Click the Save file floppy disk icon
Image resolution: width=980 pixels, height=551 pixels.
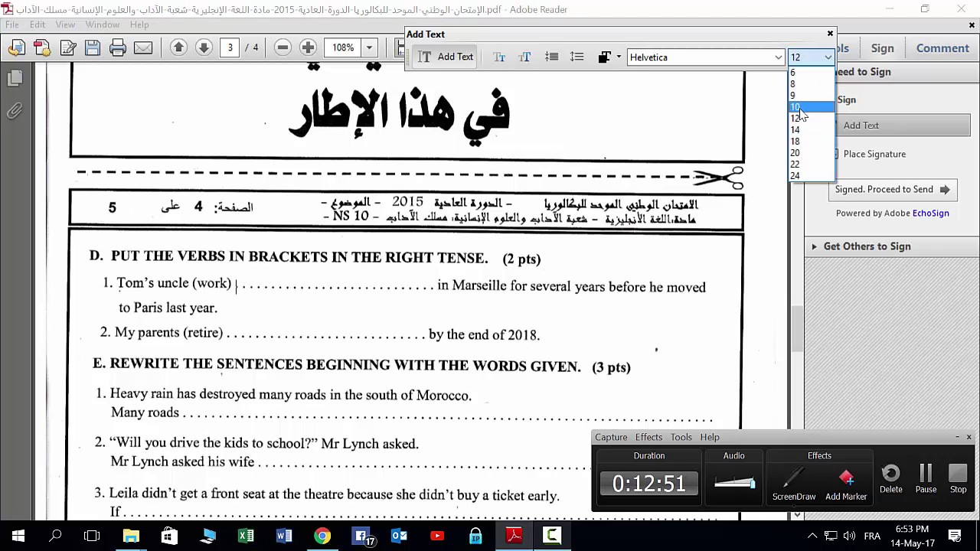(93, 47)
